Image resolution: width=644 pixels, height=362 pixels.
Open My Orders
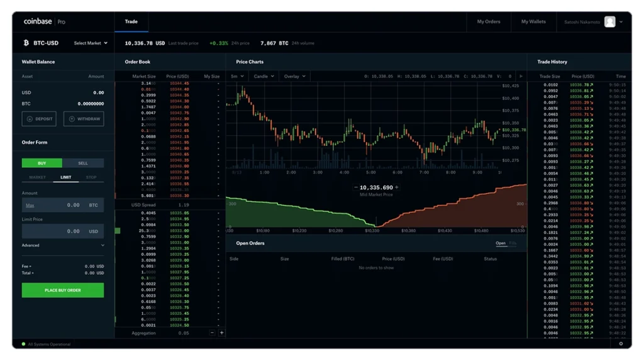[x=488, y=22]
